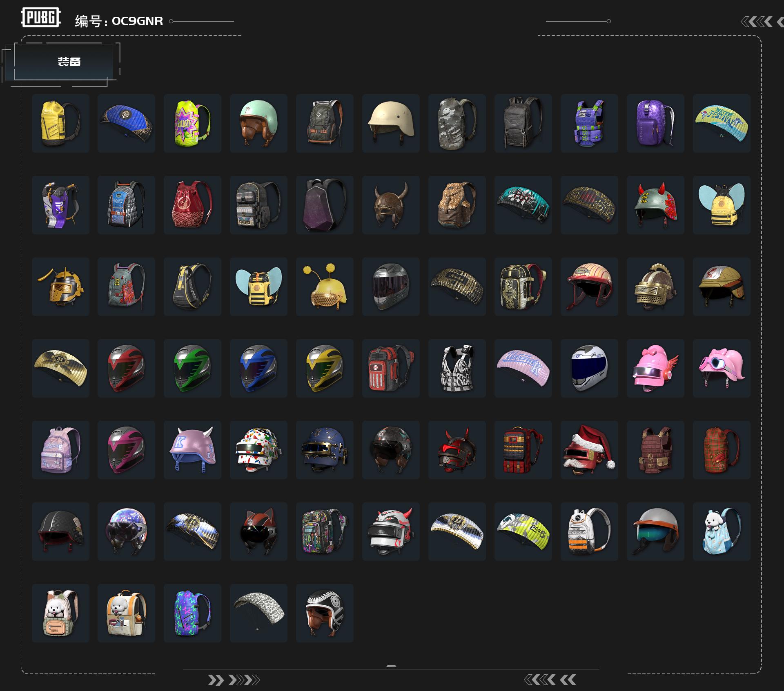Pick the graffiti white tactical vest
This screenshot has height=691, width=784.
457,368
